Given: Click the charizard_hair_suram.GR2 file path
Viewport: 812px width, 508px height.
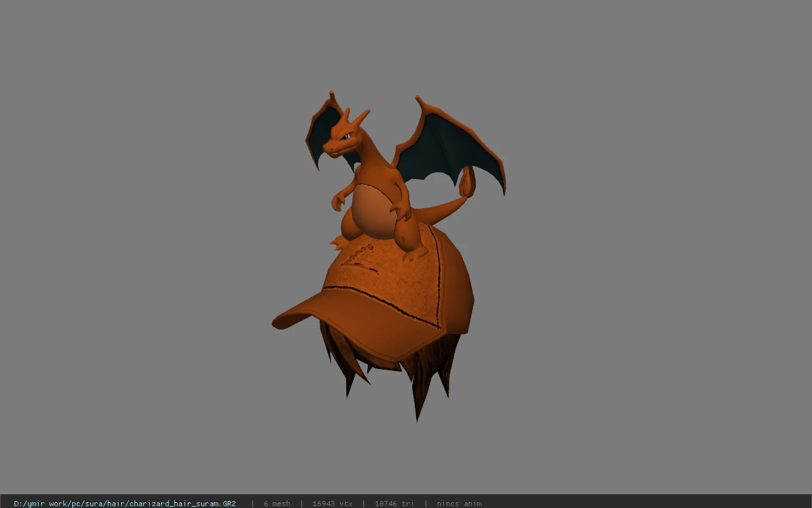Looking at the screenshot, I should click(x=125, y=504).
